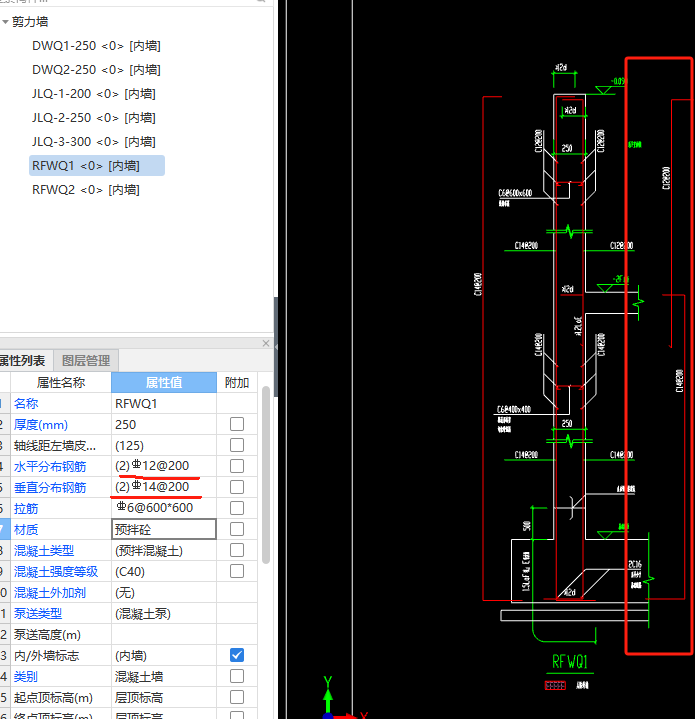Toggle 附加 checkbox for 混凝土类型
The height and width of the screenshot is (719, 695).
coord(237,550)
